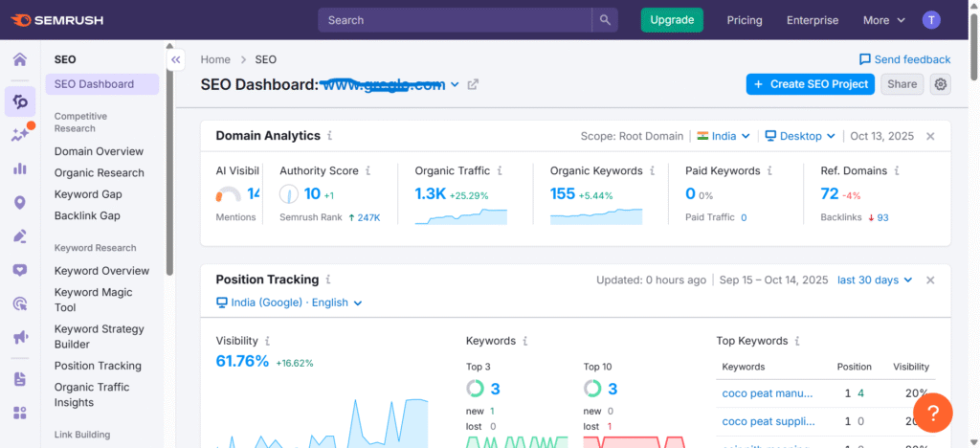Open the Enterprise link
980x448 pixels.
tap(813, 20)
